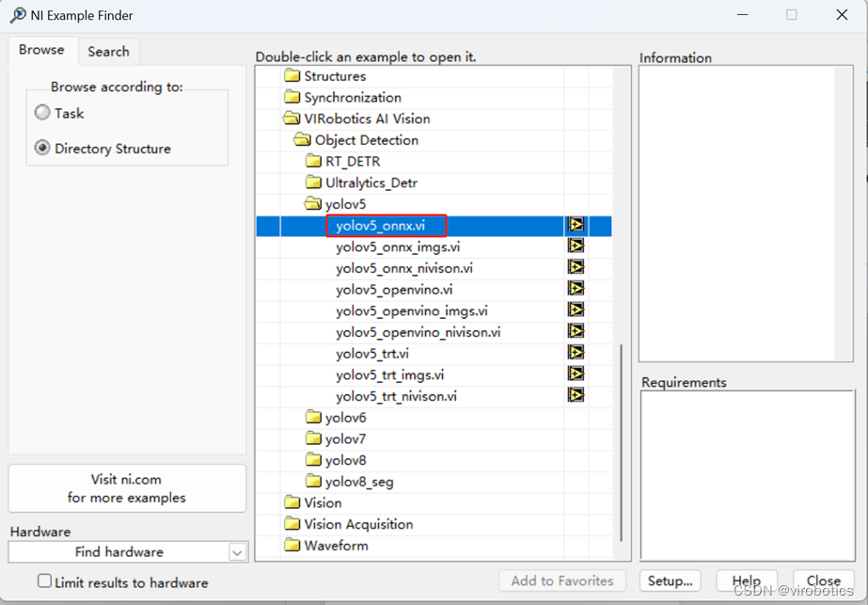This screenshot has height=605, width=868.
Task: Click the VI icon beside yolov5_onnx_imgs.vi
Action: click(576, 246)
